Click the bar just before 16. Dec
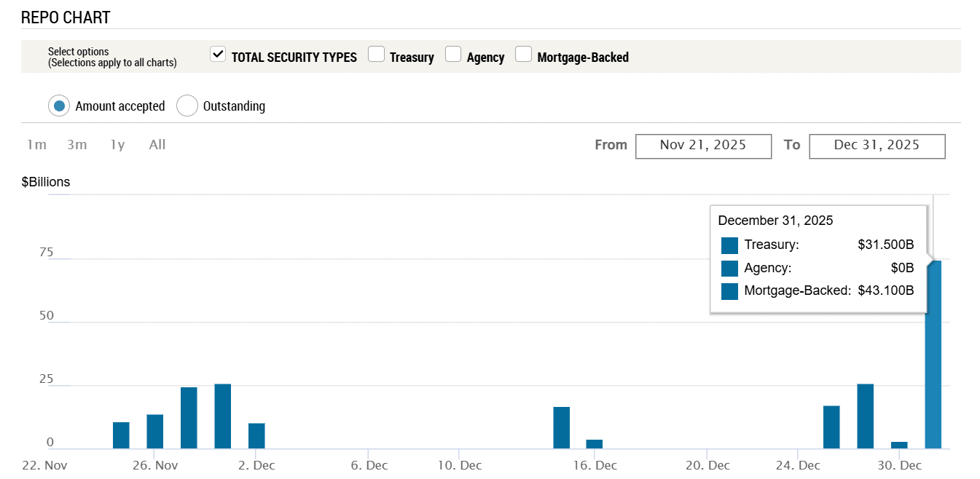The image size is (980, 479). (x=561, y=428)
